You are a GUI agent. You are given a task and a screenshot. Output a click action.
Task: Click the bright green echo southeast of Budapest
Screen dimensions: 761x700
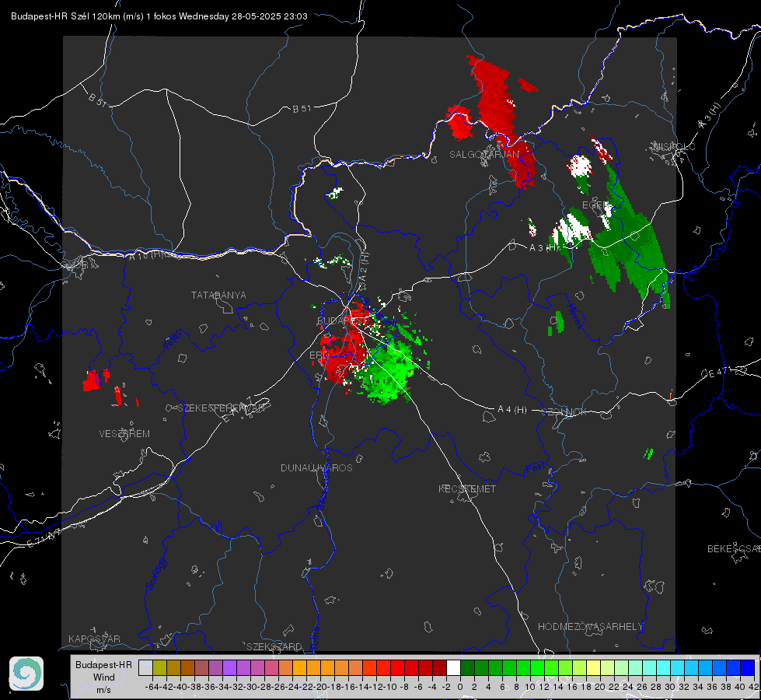(x=388, y=372)
